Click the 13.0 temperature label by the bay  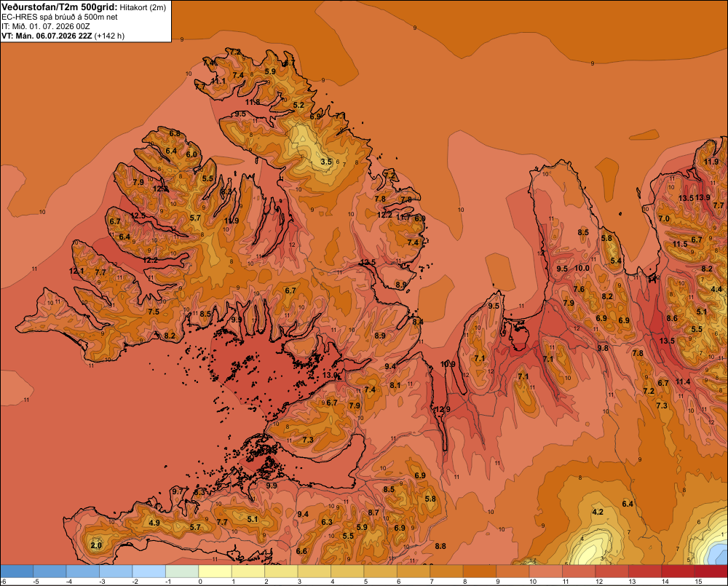coord(330,375)
